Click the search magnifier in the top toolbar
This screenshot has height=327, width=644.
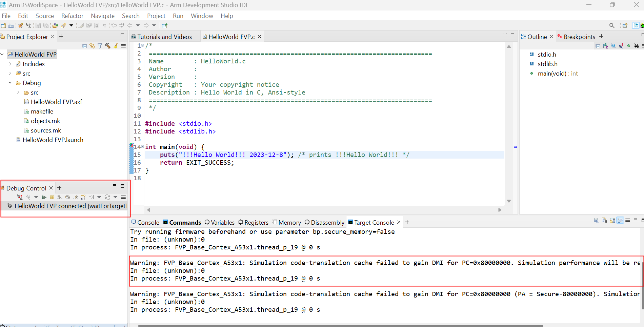(x=611, y=26)
